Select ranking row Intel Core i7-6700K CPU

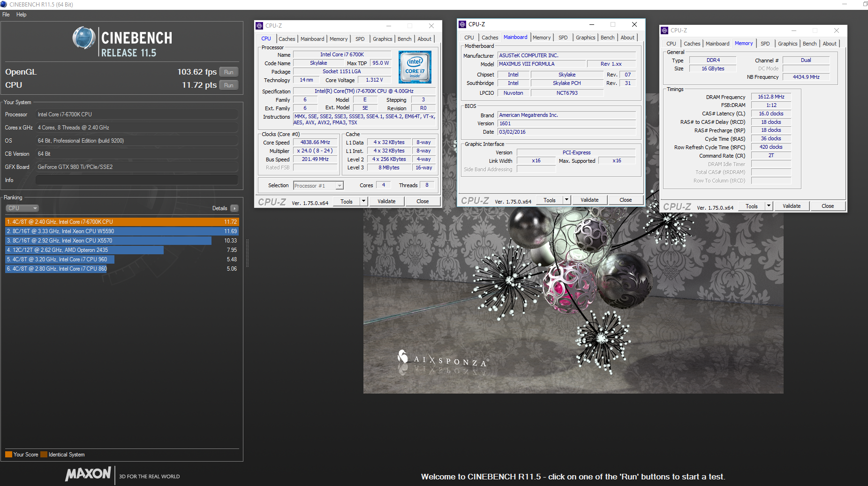point(122,222)
